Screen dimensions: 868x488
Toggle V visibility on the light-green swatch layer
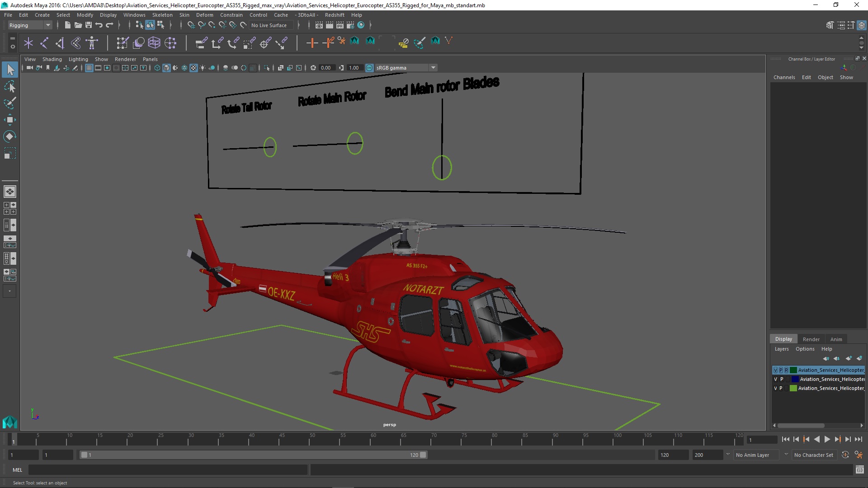[776, 388]
